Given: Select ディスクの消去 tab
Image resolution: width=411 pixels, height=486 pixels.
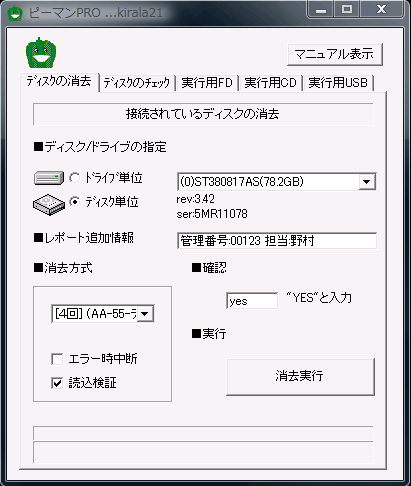Looking at the screenshot, I should (x=59, y=81).
